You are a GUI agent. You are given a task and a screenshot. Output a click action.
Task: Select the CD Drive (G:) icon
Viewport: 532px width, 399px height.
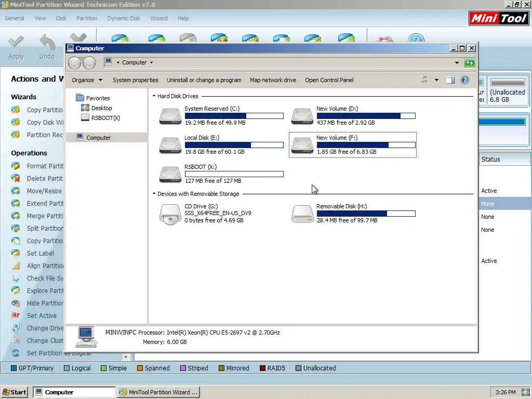click(x=170, y=214)
